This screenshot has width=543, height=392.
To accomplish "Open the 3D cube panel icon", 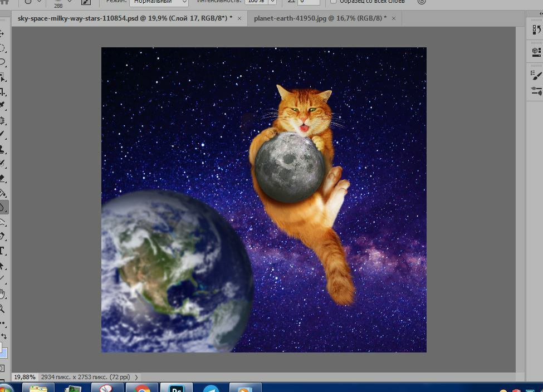I will (x=536, y=52).
